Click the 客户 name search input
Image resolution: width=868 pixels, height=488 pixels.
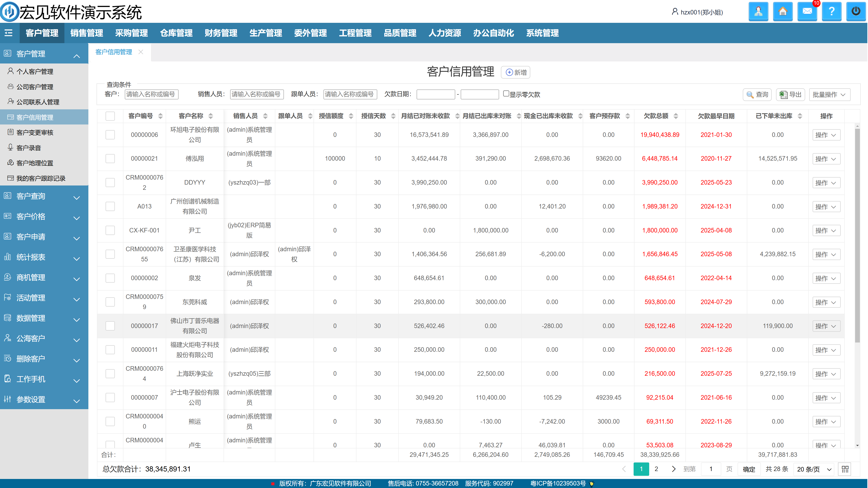point(151,94)
